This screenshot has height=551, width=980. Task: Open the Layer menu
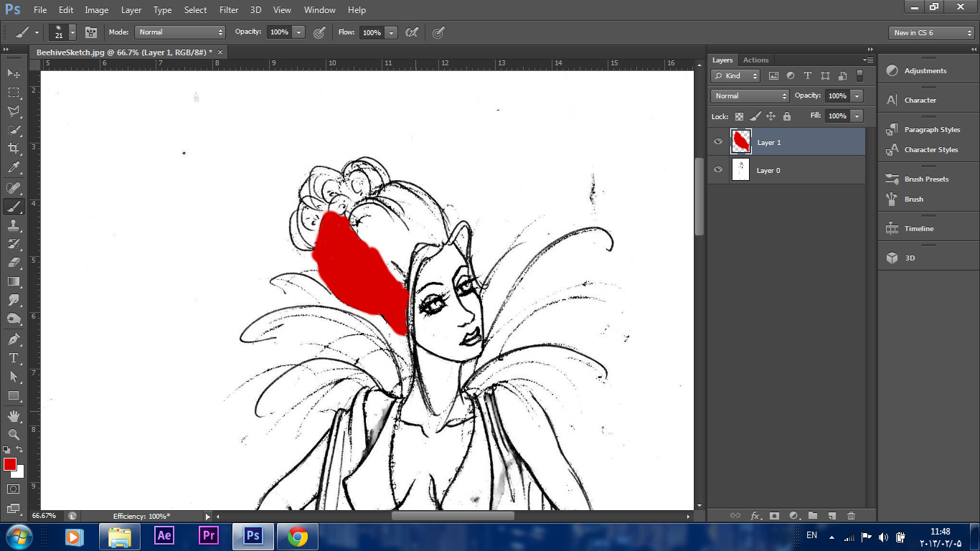tap(131, 10)
